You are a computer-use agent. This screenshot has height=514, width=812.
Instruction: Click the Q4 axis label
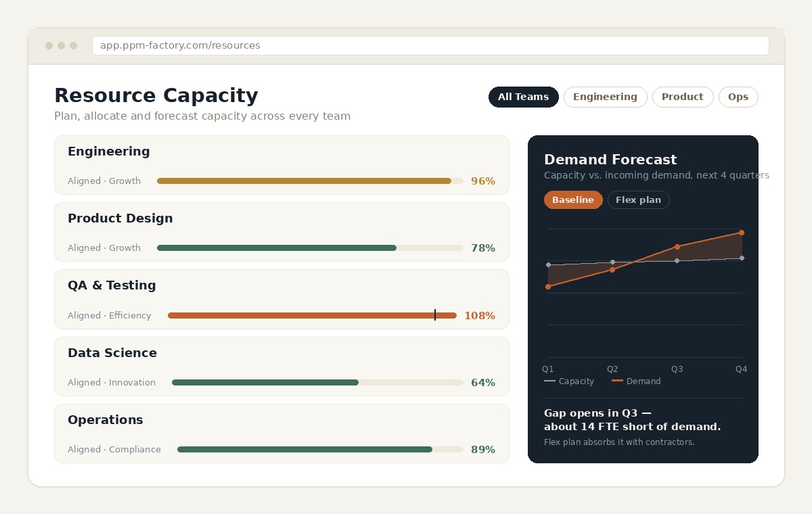742,369
